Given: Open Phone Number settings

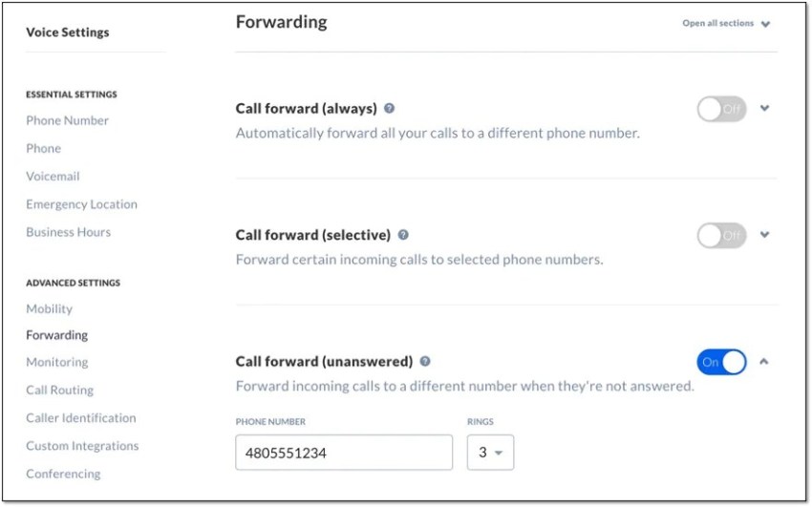Looking at the screenshot, I should coord(67,120).
